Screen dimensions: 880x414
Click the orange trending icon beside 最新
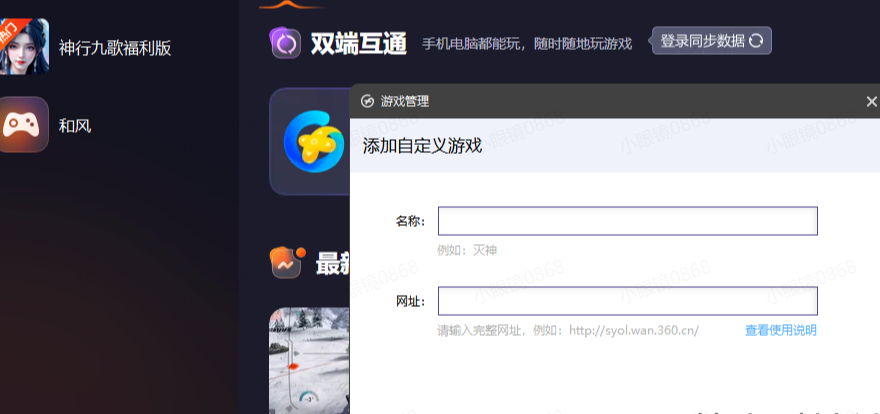point(287,263)
